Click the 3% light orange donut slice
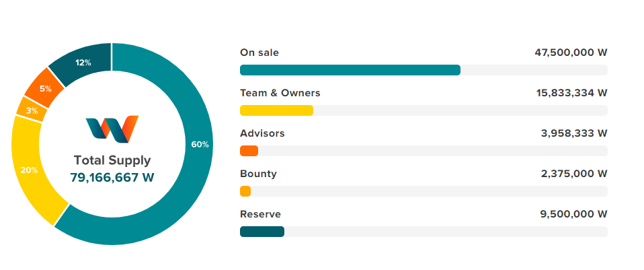Image resolution: width=644 pixels, height=270 pixels. click(31, 110)
